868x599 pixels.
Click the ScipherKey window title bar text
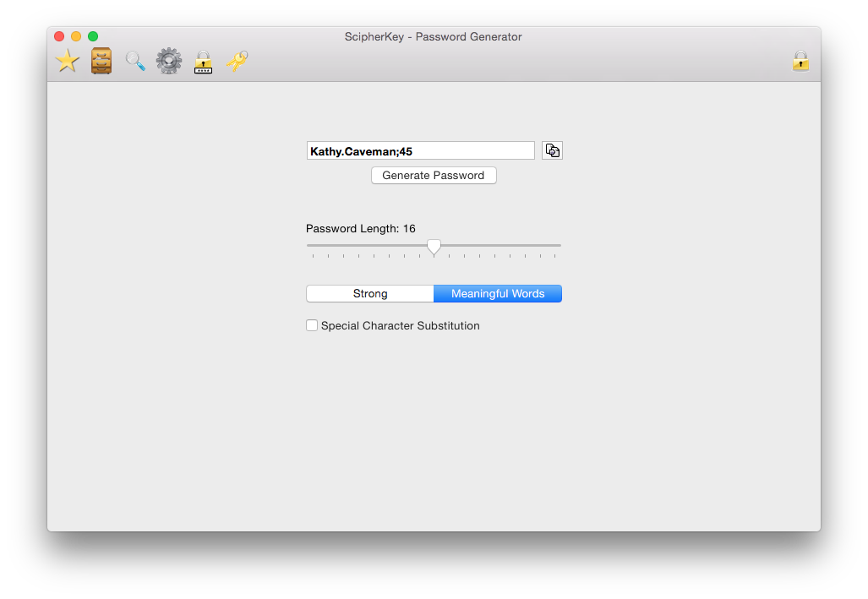(433, 36)
